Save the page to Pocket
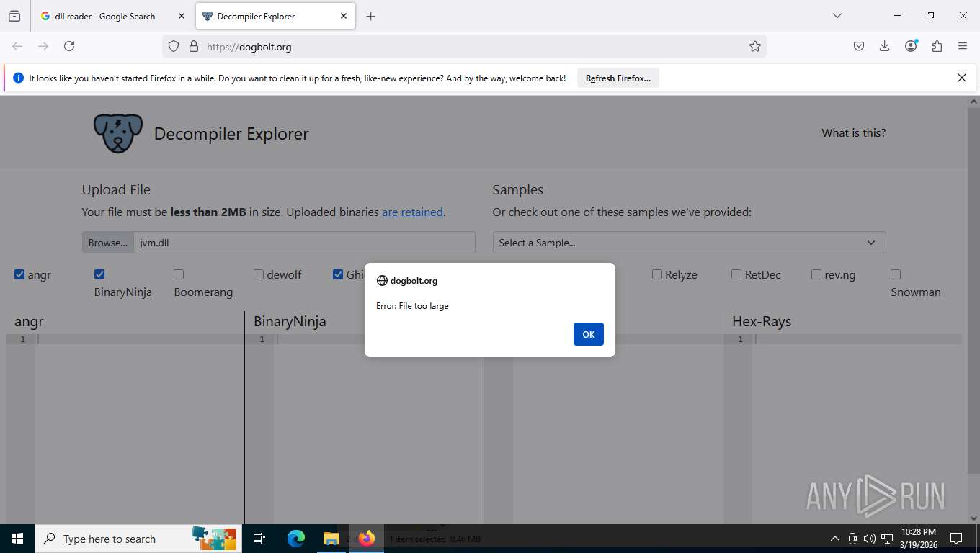 859,46
